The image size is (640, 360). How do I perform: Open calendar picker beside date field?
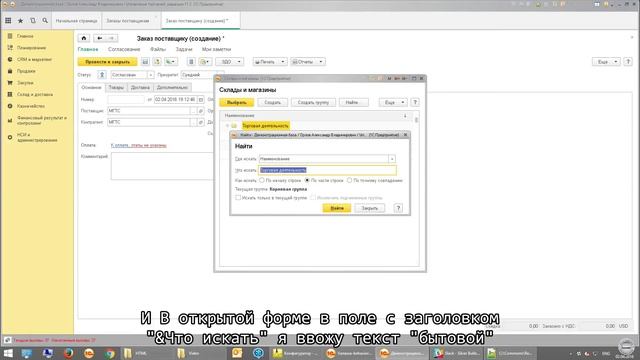click(x=201, y=100)
